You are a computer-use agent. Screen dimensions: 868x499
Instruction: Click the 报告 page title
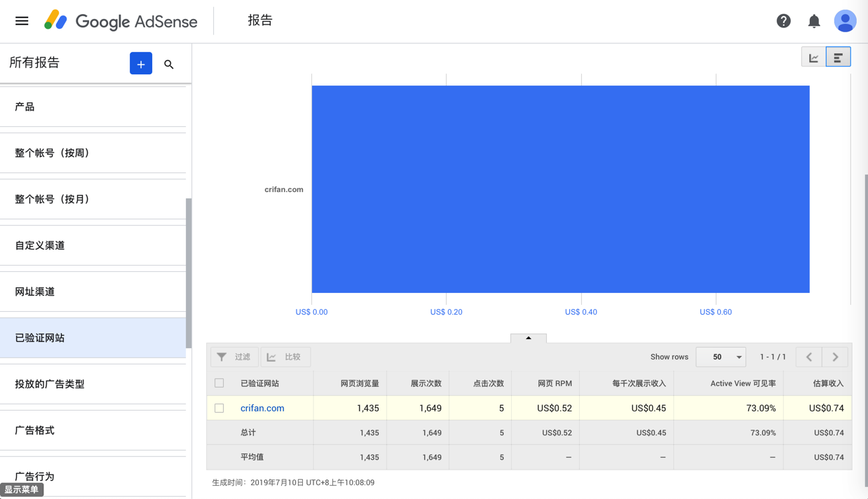click(x=260, y=20)
